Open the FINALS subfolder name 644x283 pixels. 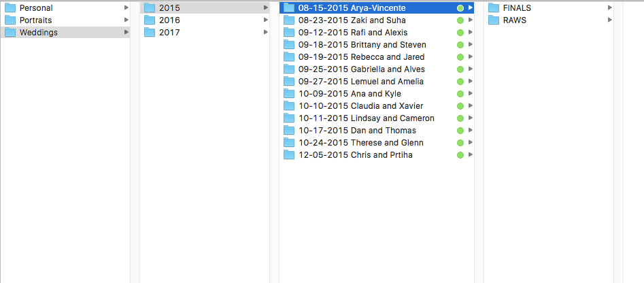517,7
